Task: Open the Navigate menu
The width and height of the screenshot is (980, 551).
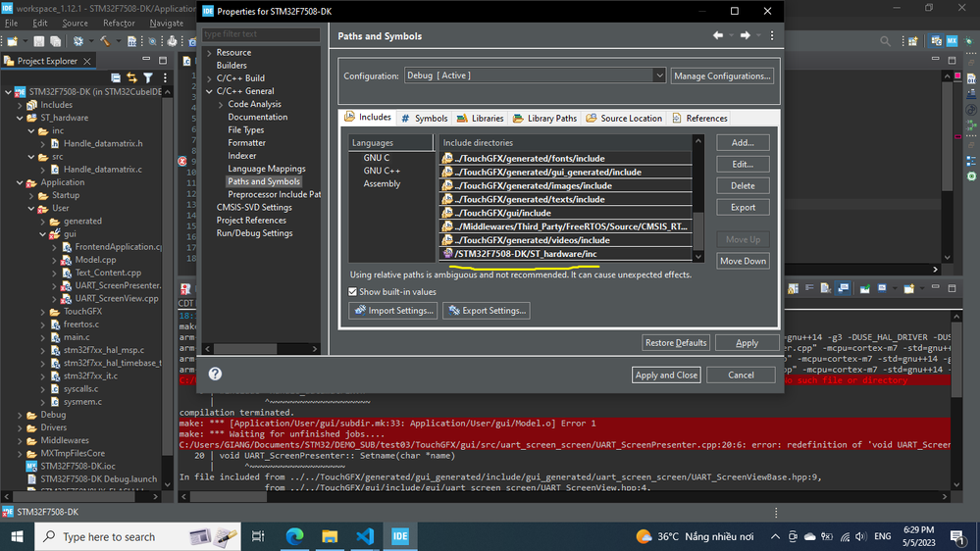Action: (x=166, y=24)
